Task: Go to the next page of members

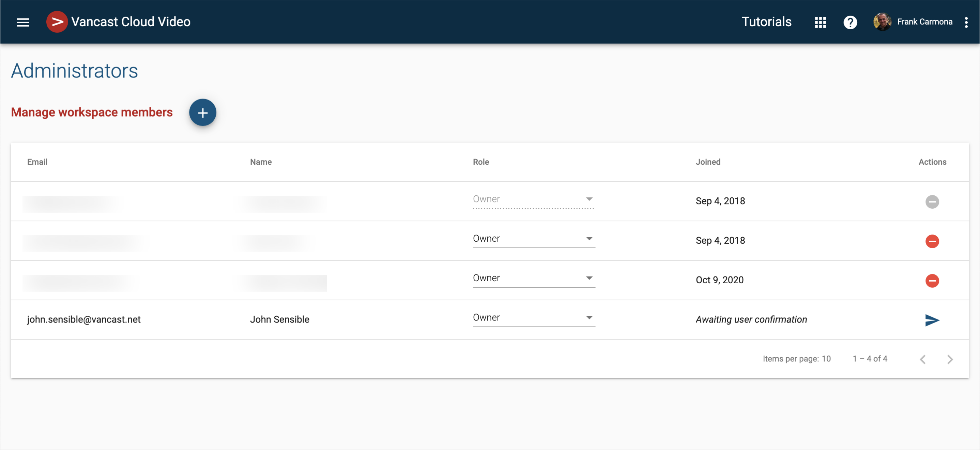Action: click(950, 359)
